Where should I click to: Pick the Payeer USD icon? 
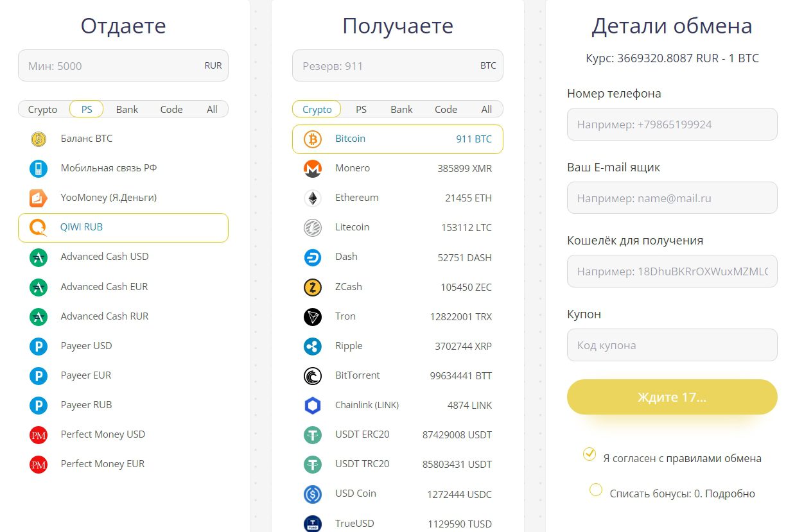tap(39, 347)
